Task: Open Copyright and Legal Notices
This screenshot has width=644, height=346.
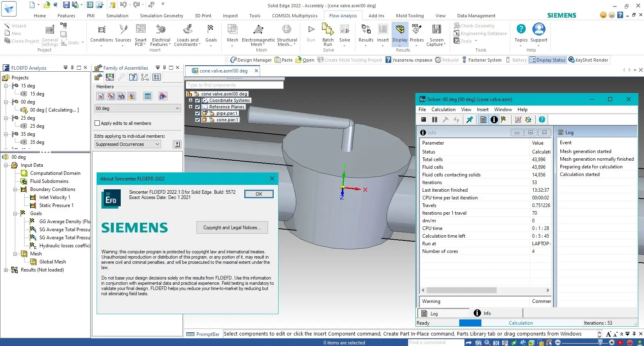Action: pos(232,228)
